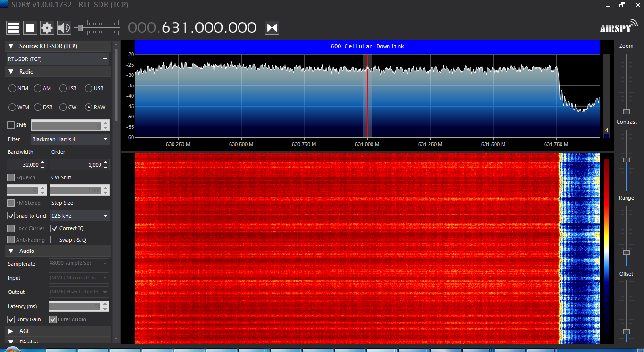Click the center tuning bowtie icon
644x352 pixels.
(272, 28)
